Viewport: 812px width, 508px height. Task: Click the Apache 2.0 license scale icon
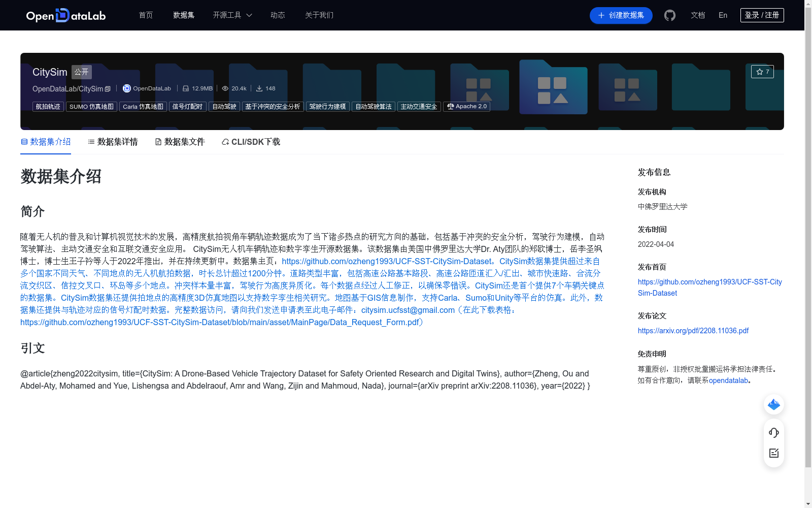pos(450,107)
